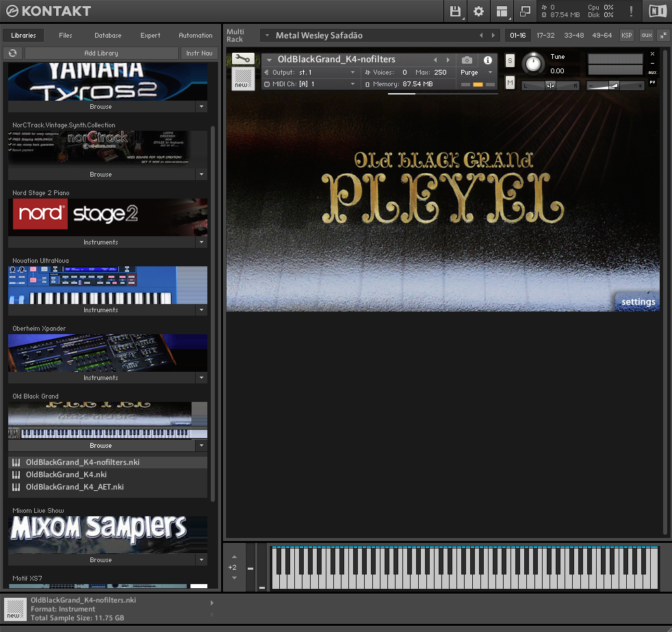Select the 01-16 rack page
Viewport: 672px width, 632px height.
(x=518, y=36)
